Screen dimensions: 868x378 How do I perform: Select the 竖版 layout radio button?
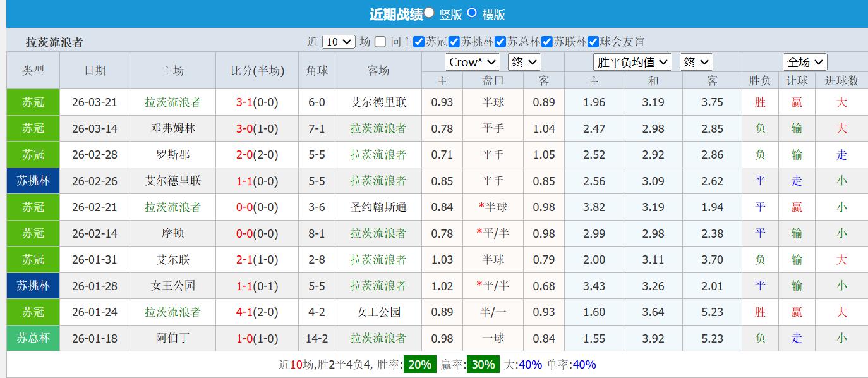click(x=429, y=13)
